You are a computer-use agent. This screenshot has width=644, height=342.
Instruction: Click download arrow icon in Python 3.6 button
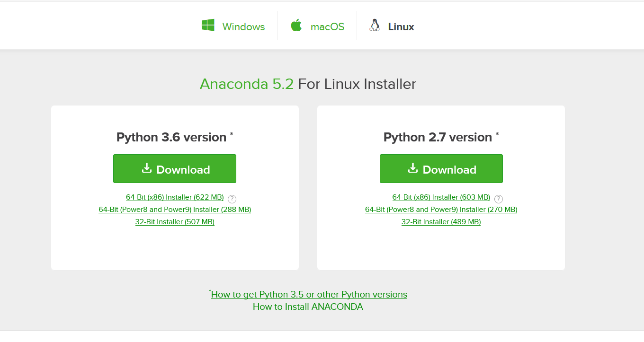point(147,168)
